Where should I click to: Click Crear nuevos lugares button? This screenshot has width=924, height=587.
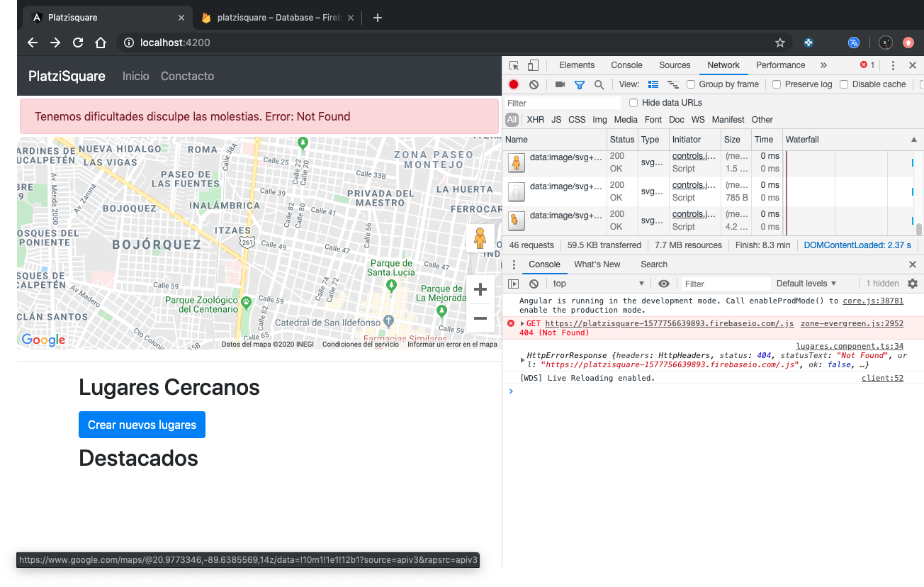142,425
